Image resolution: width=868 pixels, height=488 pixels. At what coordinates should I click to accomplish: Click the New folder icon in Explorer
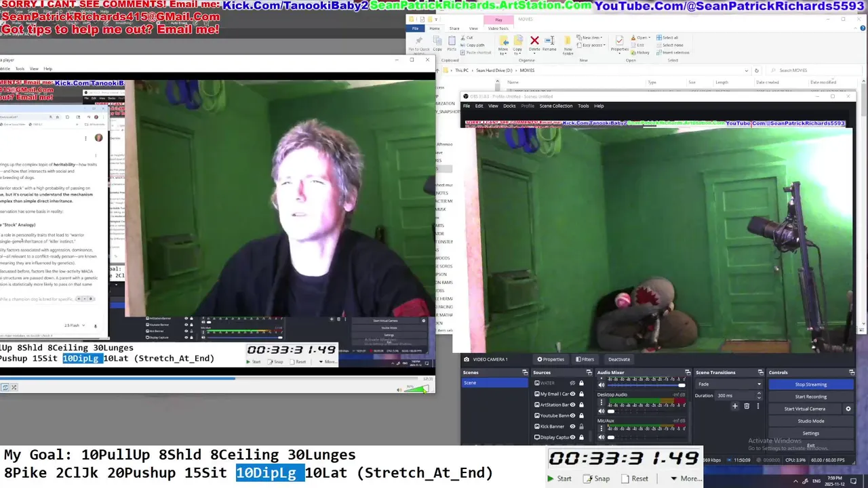[568, 41]
